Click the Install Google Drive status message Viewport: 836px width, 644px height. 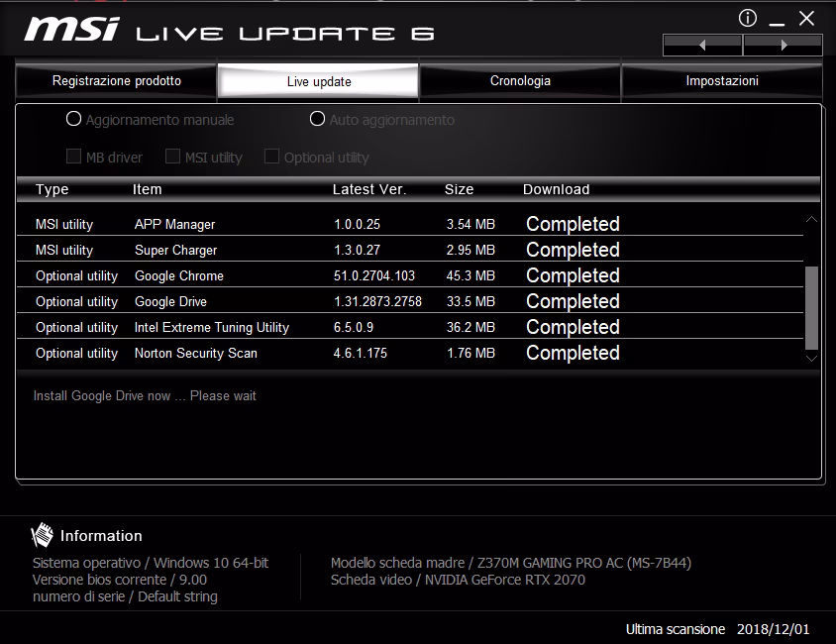coord(145,395)
